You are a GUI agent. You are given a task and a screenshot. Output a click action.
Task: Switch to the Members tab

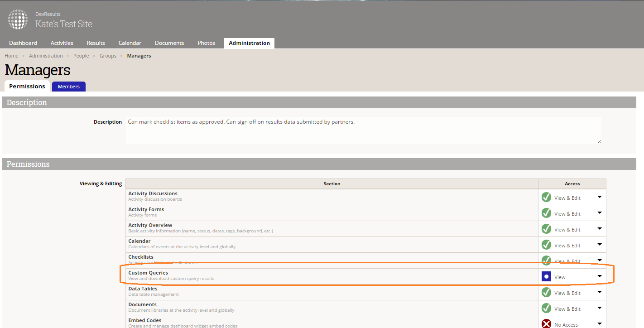coord(69,87)
